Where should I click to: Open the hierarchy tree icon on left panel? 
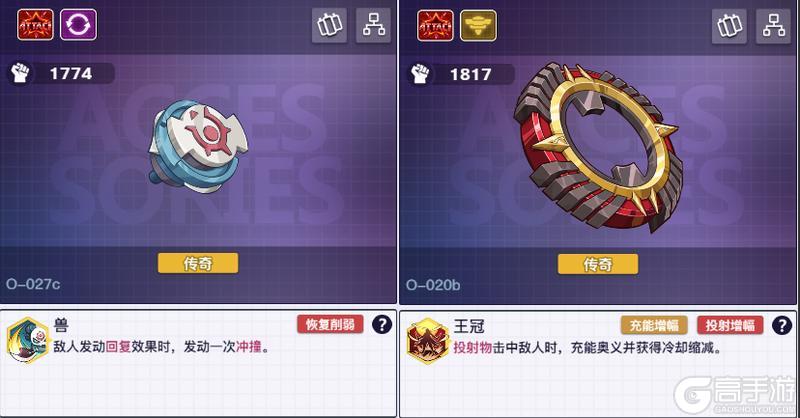click(x=373, y=25)
